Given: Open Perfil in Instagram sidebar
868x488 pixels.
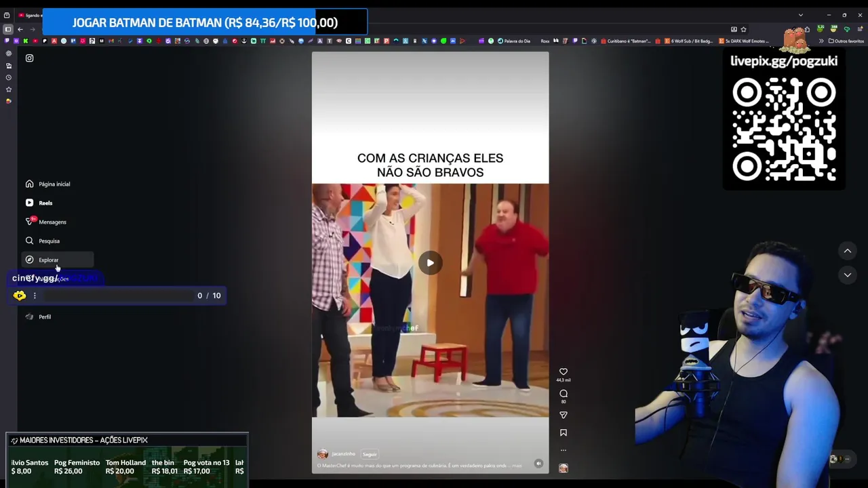Looking at the screenshot, I should 39,317.
